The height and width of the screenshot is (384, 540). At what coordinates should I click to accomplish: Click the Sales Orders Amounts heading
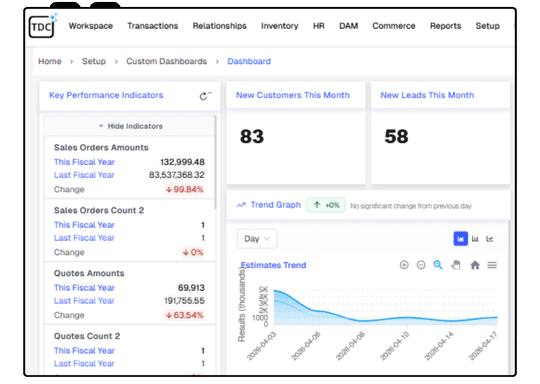(101, 147)
